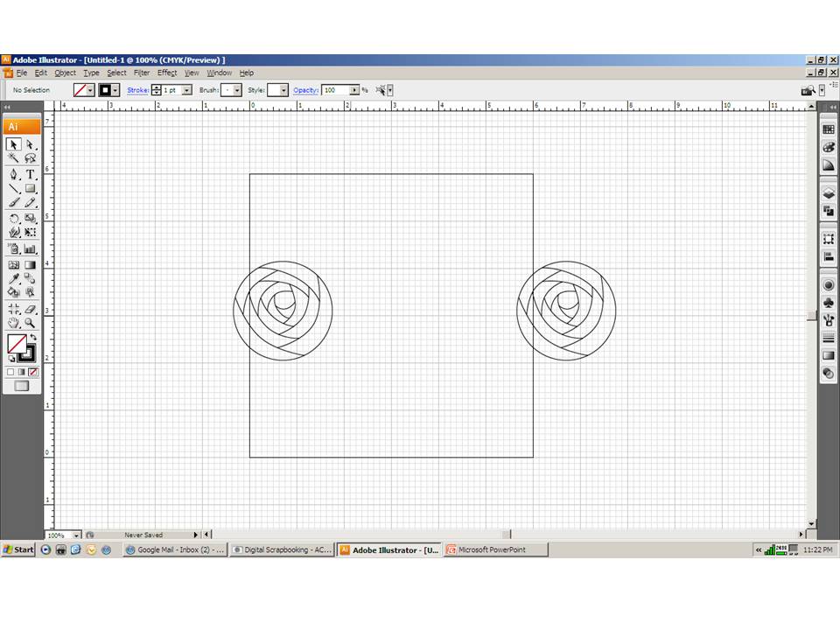Click the black stroke swatch in options bar
Image resolution: width=840 pixels, height=630 pixels.
[x=104, y=90]
